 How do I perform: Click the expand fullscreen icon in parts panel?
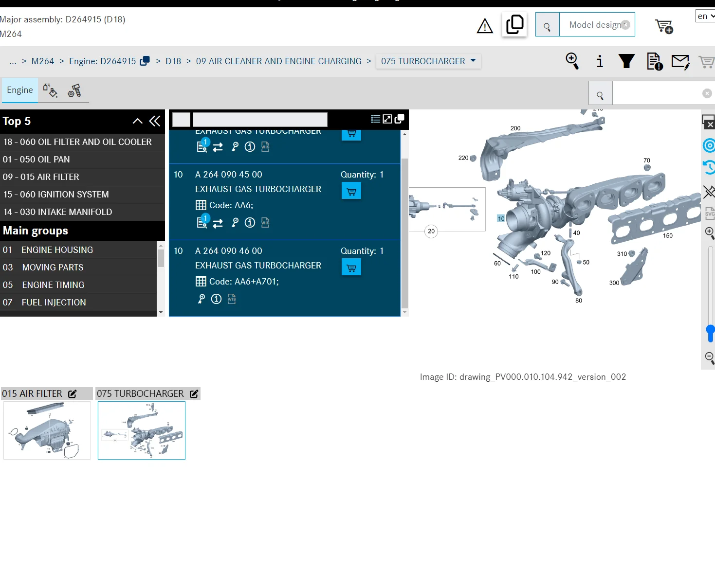[387, 119]
